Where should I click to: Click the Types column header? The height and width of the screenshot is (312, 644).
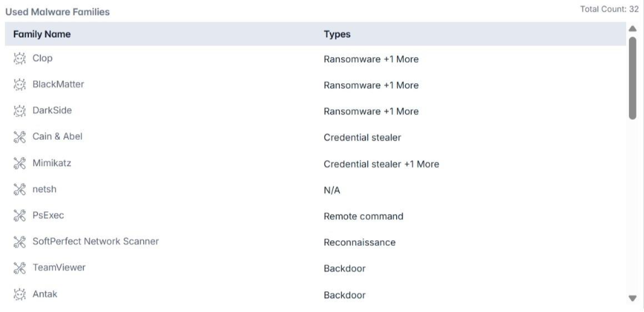pos(337,34)
